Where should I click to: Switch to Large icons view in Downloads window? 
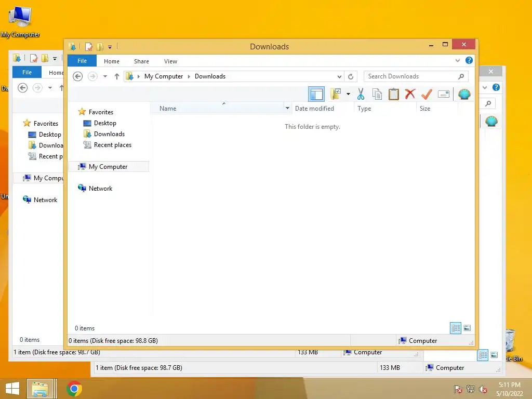tap(467, 328)
